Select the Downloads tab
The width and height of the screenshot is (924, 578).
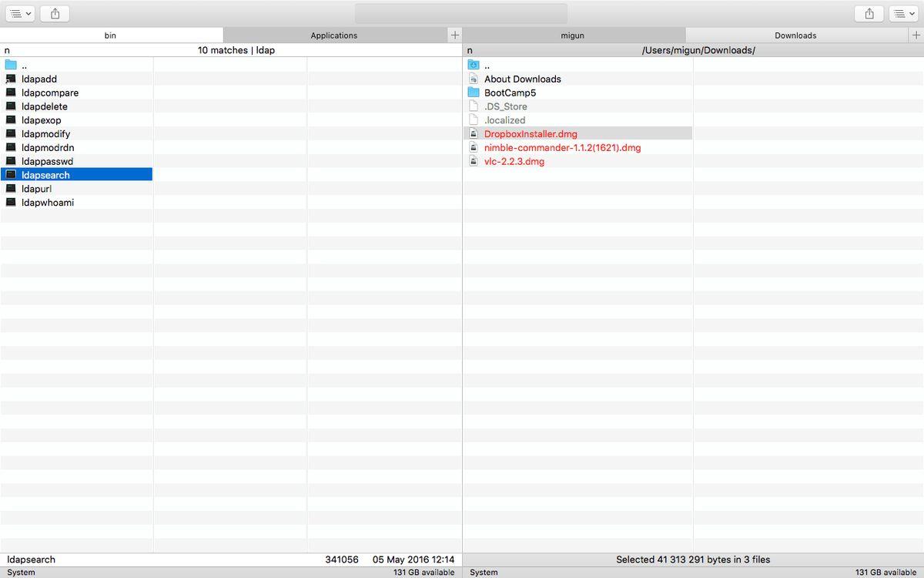795,35
